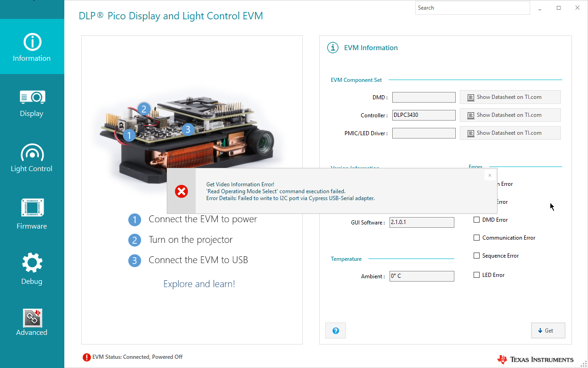This screenshot has height=368, width=588.
Task: Select the Debug gear icon
Action: (x=32, y=262)
